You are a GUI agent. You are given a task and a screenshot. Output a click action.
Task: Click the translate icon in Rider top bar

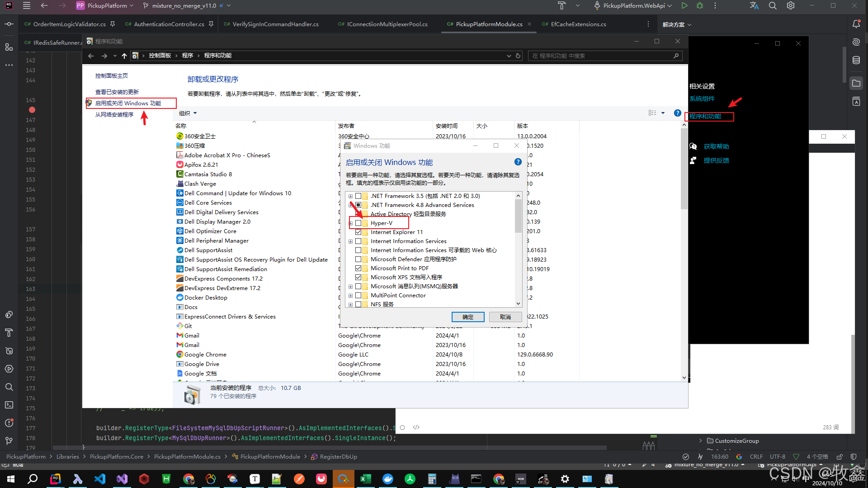click(754, 6)
